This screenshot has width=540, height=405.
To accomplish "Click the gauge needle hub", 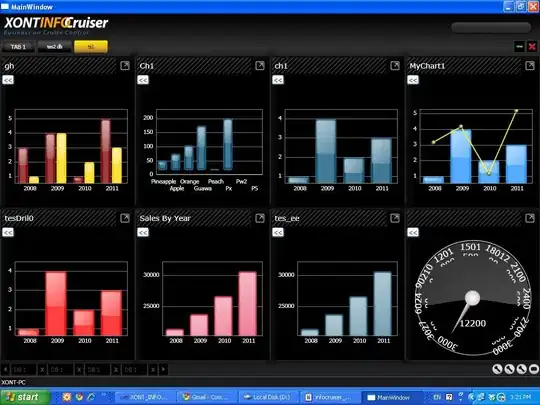I will click(472, 298).
